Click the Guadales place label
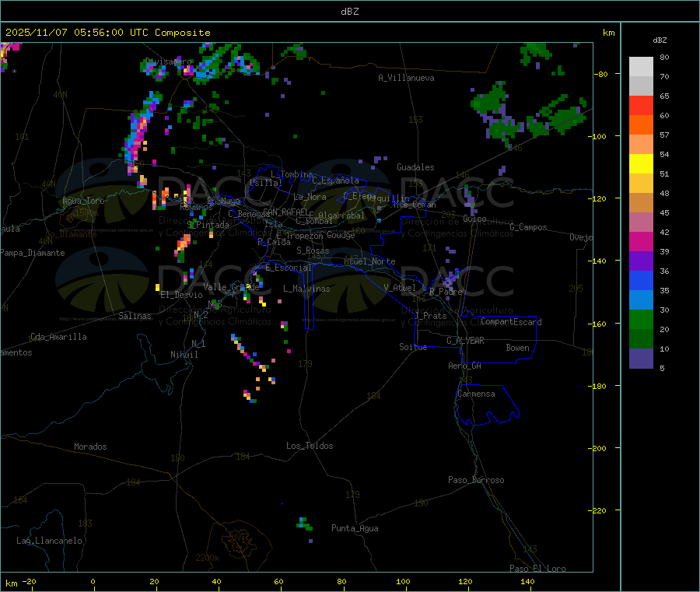The image size is (700, 592). click(415, 167)
